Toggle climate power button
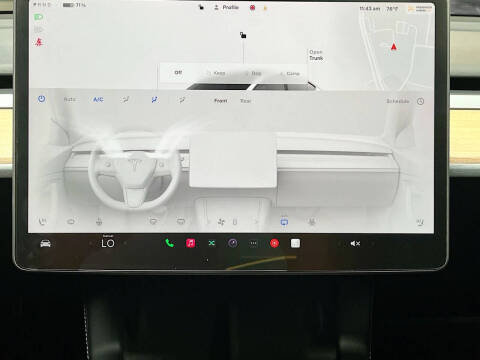This screenshot has height=360, width=480. pos(41,99)
